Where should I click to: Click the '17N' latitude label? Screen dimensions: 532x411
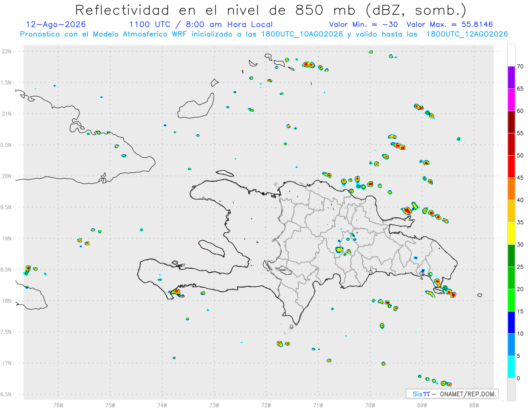8,363
